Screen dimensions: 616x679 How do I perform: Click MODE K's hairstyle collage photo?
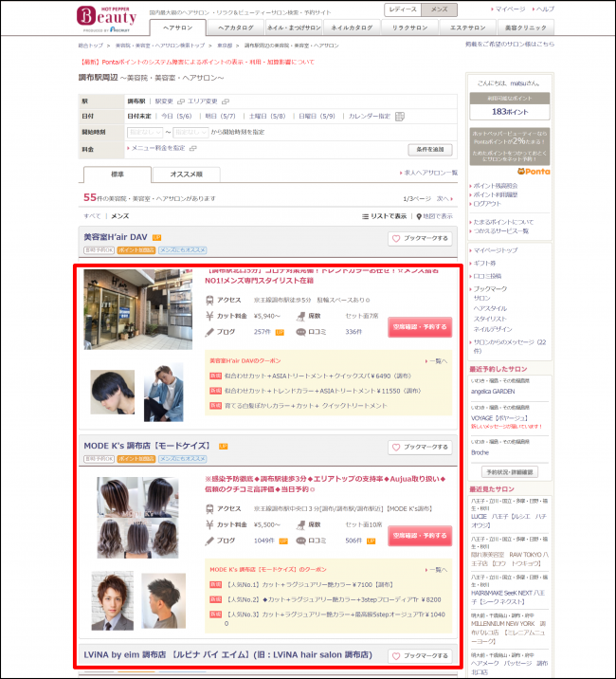tap(137, 518)
